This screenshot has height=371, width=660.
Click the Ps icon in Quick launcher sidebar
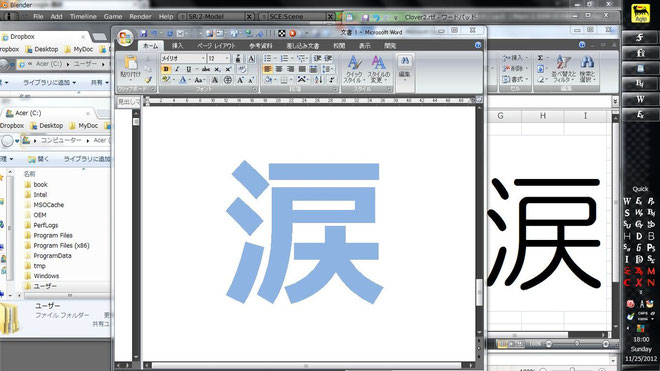pyautogui.click(x=651, y=248)
